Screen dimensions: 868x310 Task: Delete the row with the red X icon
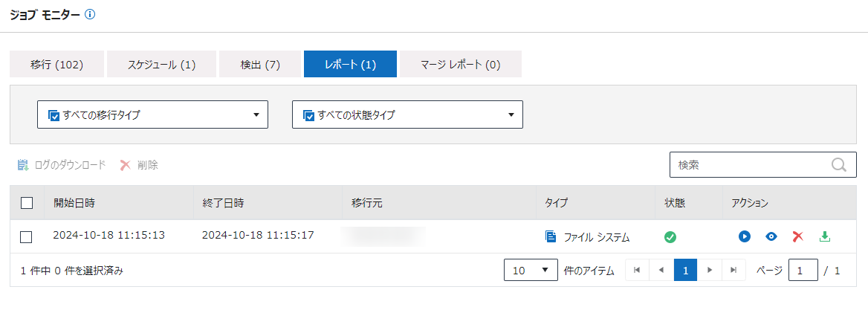(797, 237)
